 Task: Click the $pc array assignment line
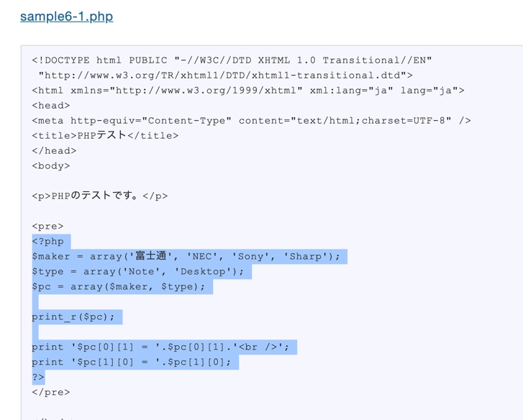[x=118, y=286]
